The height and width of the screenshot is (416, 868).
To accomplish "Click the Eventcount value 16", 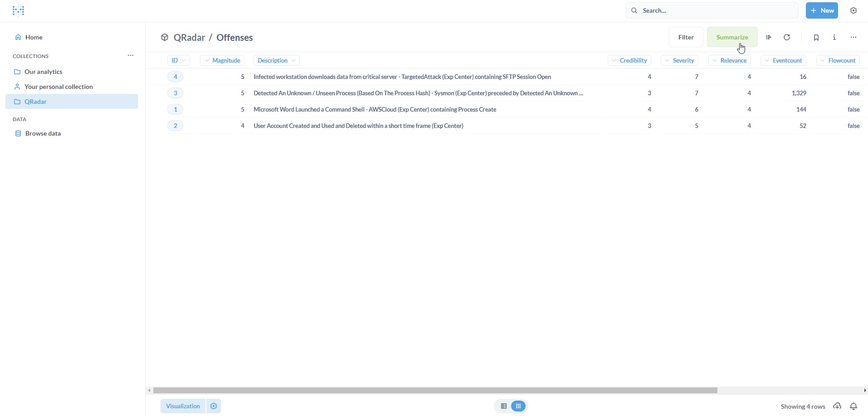I will pyautogui.click(x=803, y=77).
